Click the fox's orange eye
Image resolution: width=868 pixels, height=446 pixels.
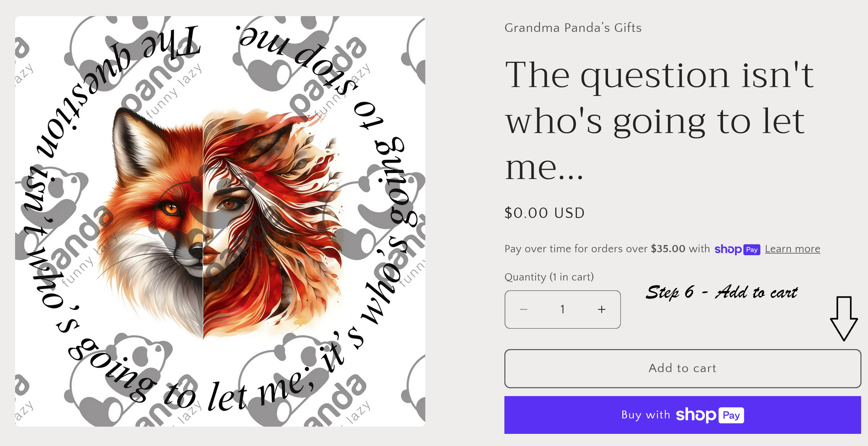(171, 208)
